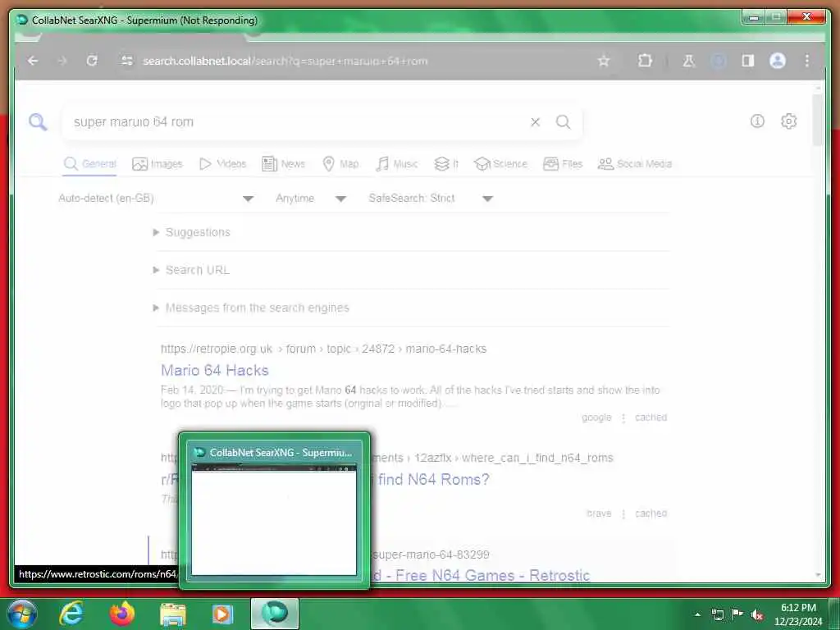
Task: Open Windows Explorer folder icon in taskbar
Action: click(172, 614)
